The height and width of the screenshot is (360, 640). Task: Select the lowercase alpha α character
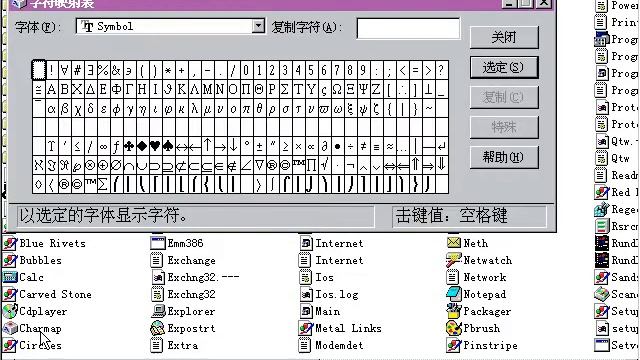(51, 109)
